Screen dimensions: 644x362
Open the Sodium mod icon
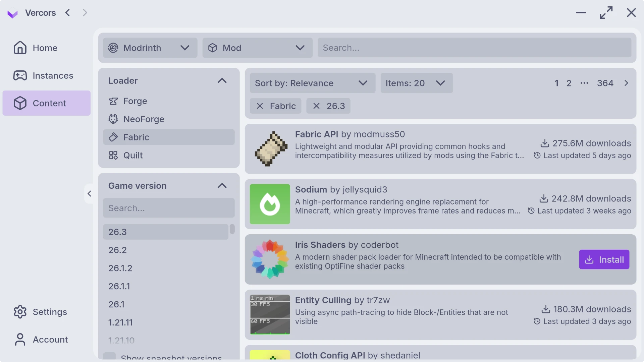coord(270,204)
